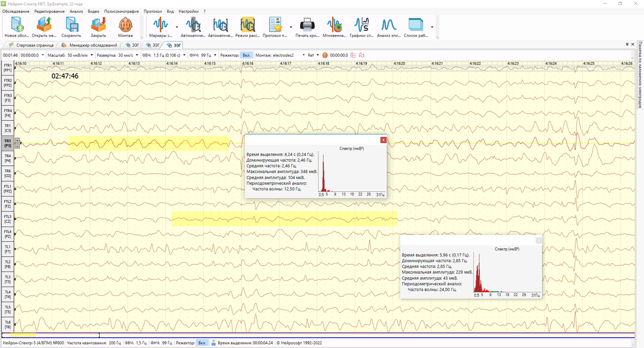Image resolution: width=644 pixels, height=348 pixels.
Task: Click the Маркеры с... waveform icon
Action: pos(160,27)
